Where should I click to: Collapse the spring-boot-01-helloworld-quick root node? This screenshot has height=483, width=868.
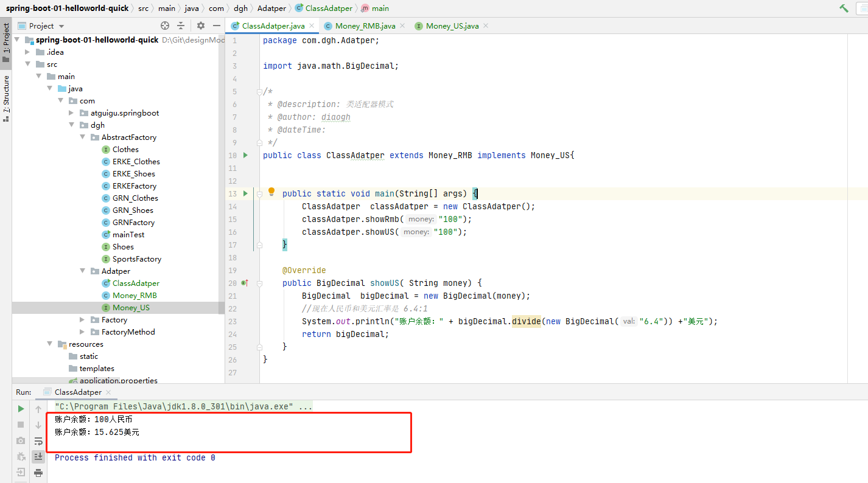[x=17, y=40]
